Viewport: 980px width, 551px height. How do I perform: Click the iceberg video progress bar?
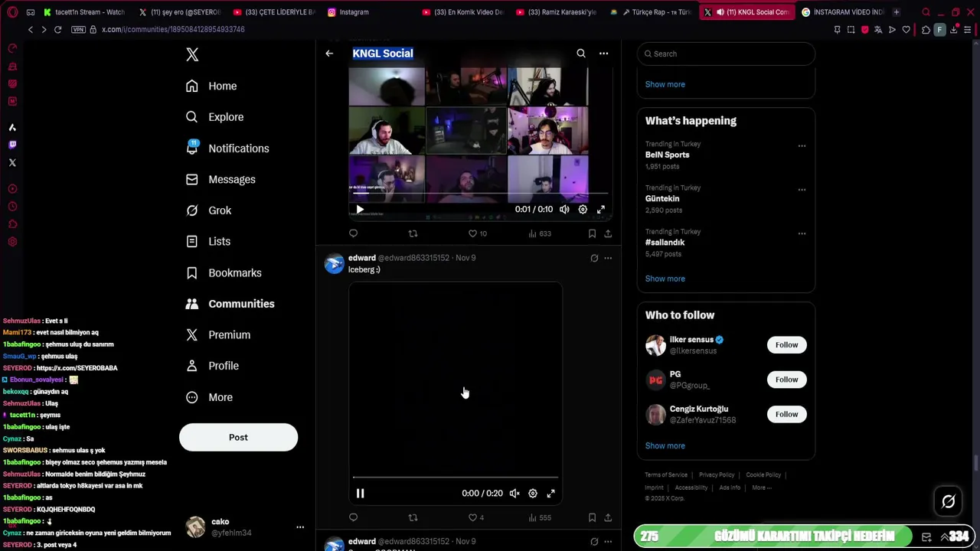point(456,478)
